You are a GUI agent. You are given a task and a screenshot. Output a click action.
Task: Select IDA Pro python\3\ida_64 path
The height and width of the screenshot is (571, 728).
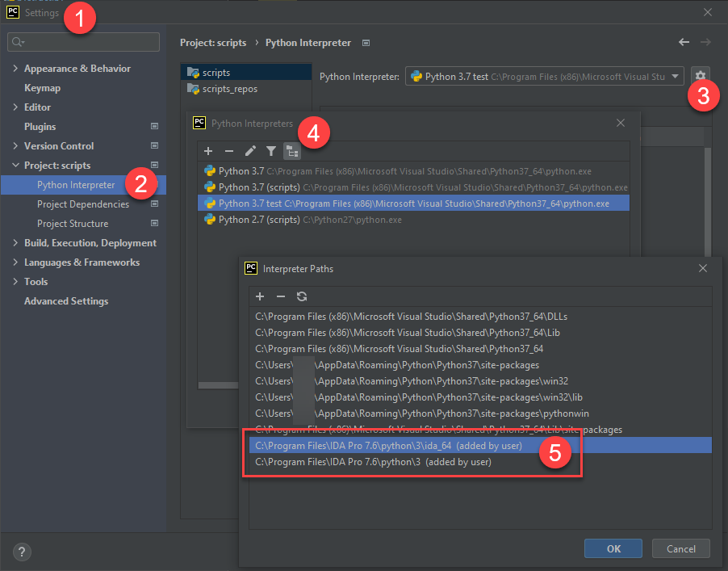480,446
